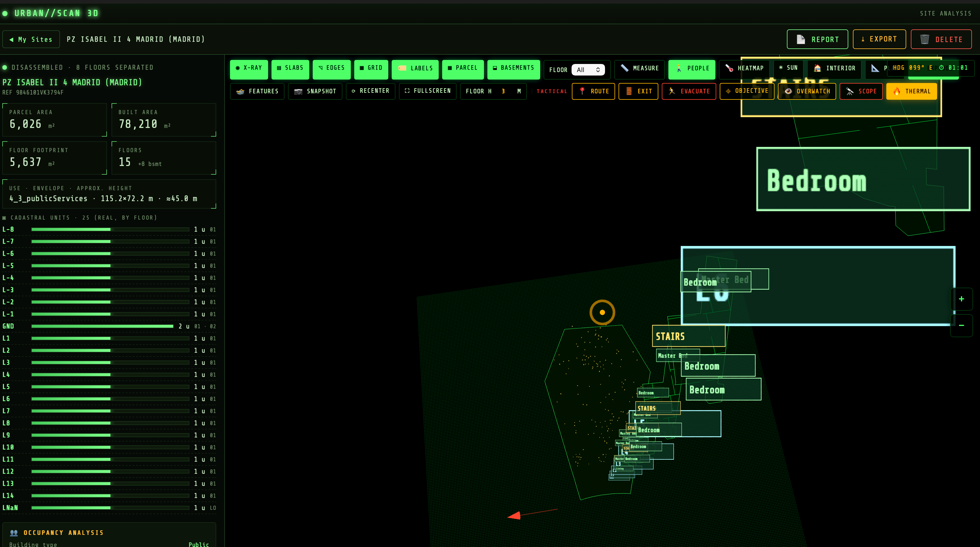980x547 pixels.
Task: Enter FULLSCREEN mode
Action: [x=428, y=91]
